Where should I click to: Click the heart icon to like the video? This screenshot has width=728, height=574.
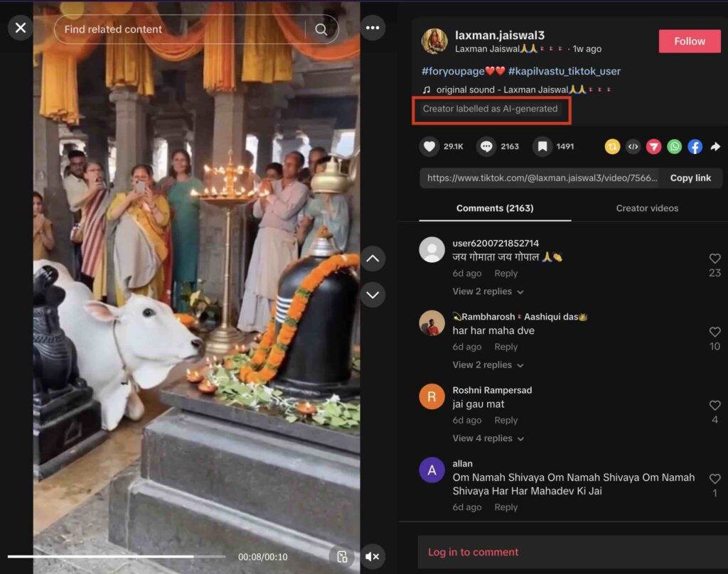429,147
